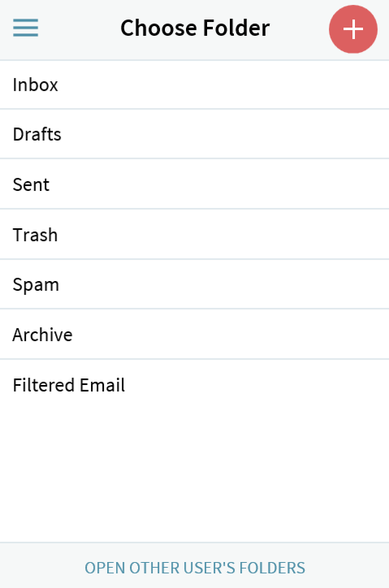This screenshot has height=588, width=389.
Task: Click the Open Other User's Folders link
Action: (195, 568)
